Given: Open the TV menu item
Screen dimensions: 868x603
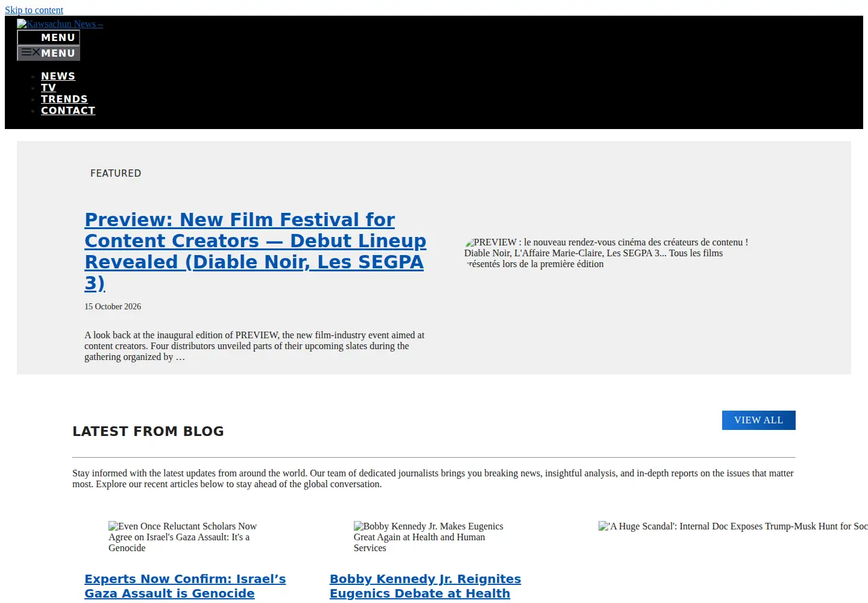Looking at the screenshot, I should (x=48, y=87).
